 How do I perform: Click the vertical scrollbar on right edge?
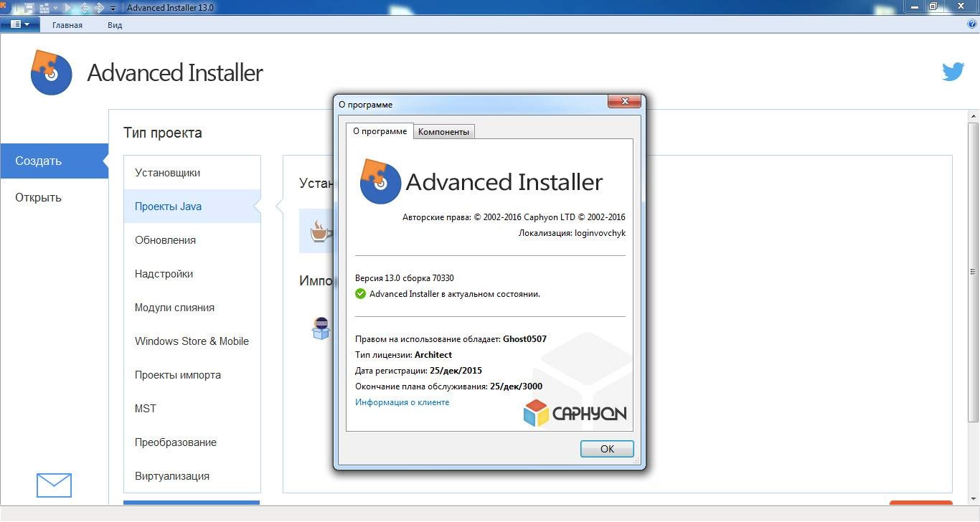[974, 272]
